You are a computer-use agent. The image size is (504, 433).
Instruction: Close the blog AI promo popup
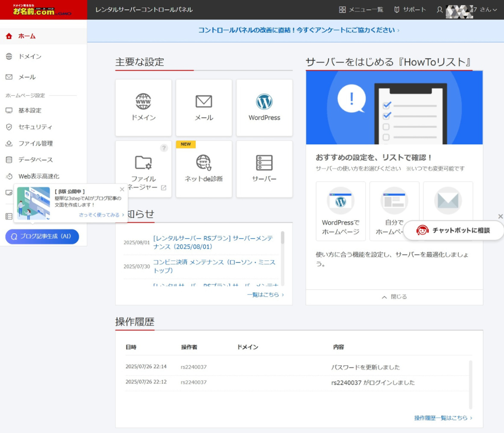coord(122,189)
